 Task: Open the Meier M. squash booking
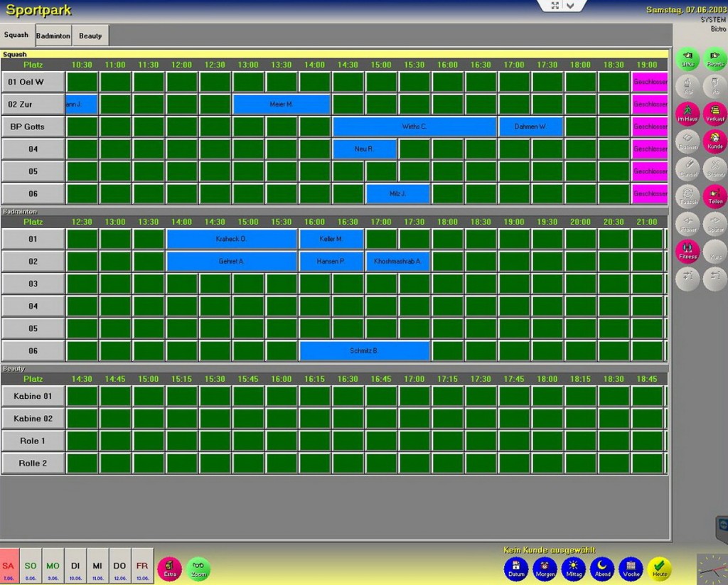(x=282, y=104)
